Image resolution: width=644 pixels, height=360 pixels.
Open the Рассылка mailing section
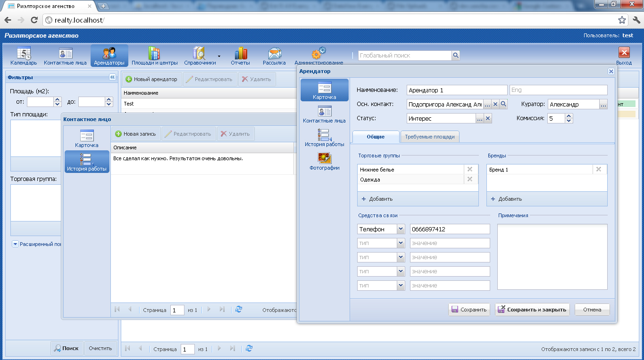point(274,56)
